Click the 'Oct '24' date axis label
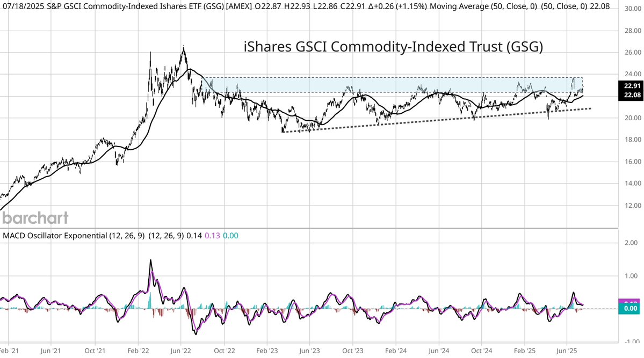This screenshot has height=358, width=644. point(481,351)
